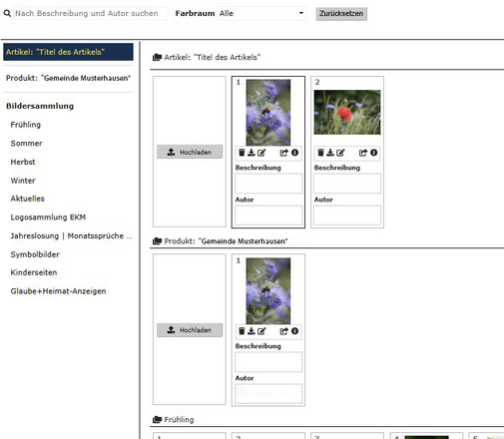Share/export image 1 in the Artikel section
This screenshot has height=439, width=504.
click(283, 153)
